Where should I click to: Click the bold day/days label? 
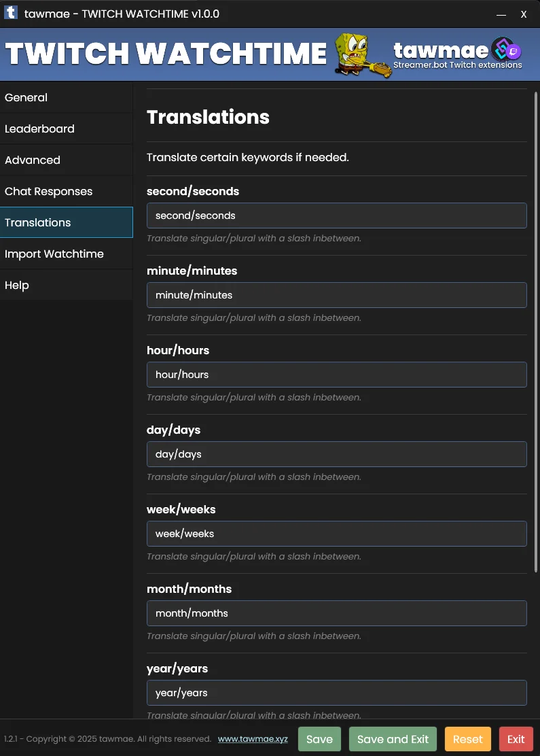pyautogui.click(x=173, y=430)
